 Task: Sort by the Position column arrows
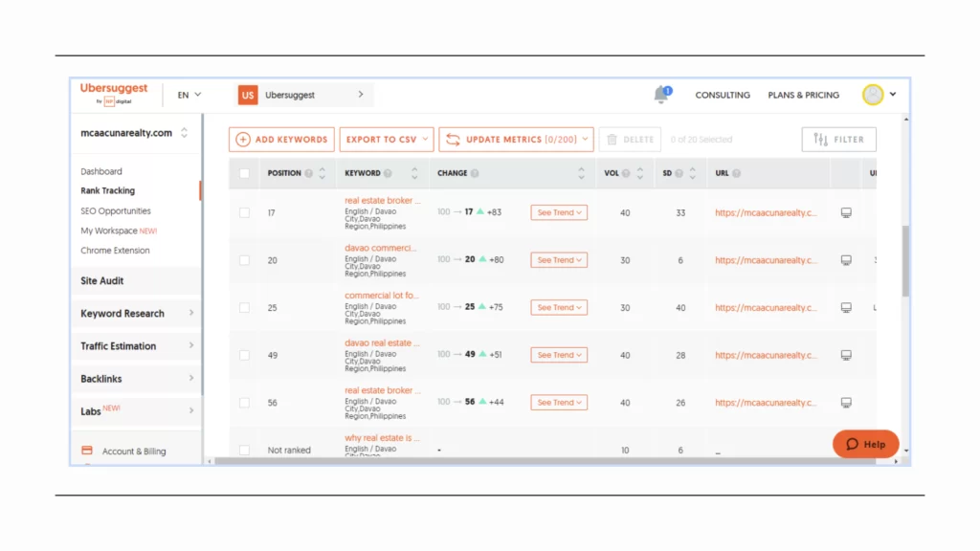pyautogui.click(x=322, y=173)
